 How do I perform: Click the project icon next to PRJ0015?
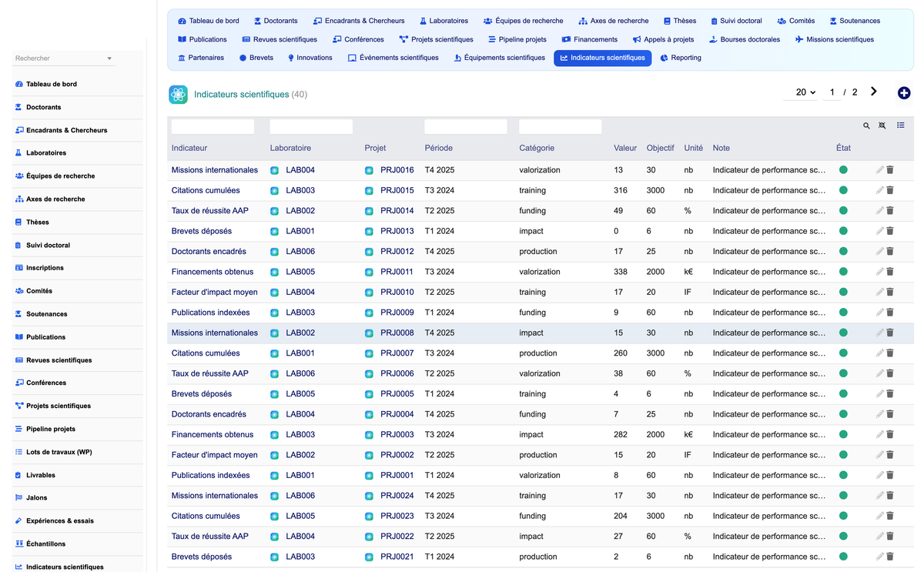point(369,190)
